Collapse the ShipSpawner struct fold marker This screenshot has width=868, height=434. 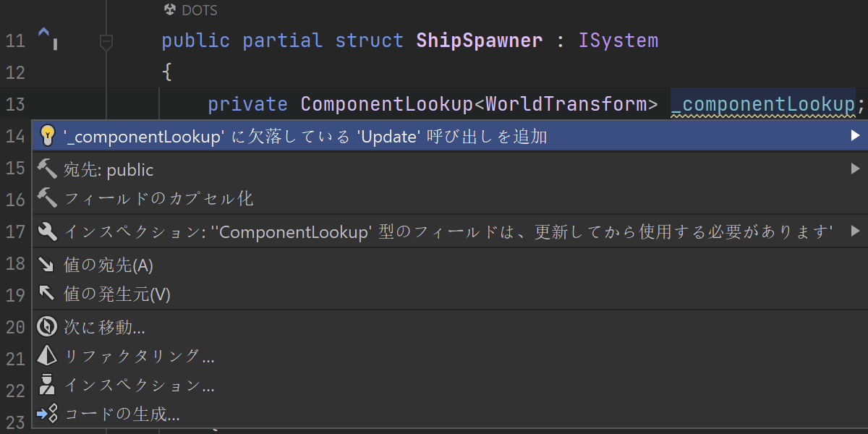[106, 42]
